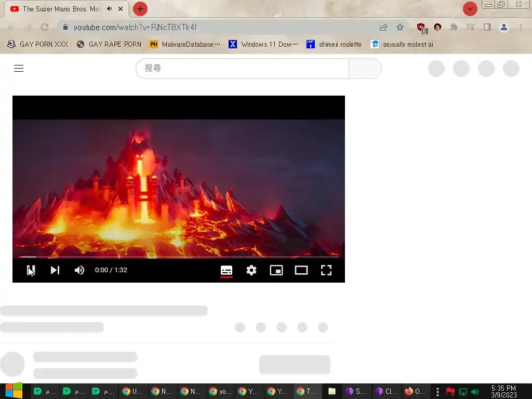Click the green monitor network tray icon

pyautogui.click(x=463, y=392)
